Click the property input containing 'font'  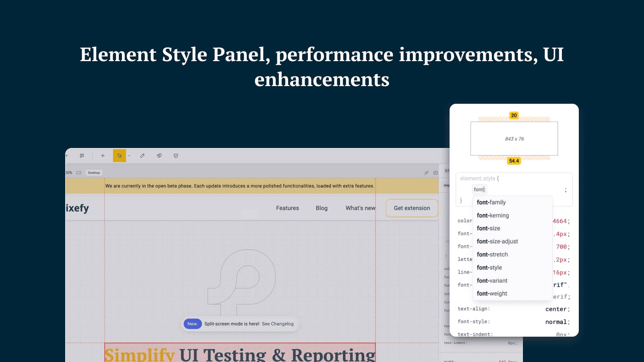(x=479, y=189)
